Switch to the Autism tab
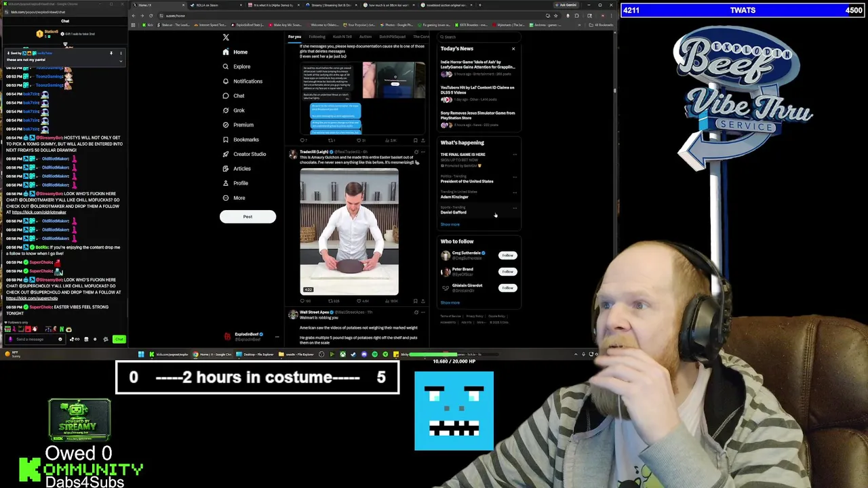 click(x=365, y=37)
